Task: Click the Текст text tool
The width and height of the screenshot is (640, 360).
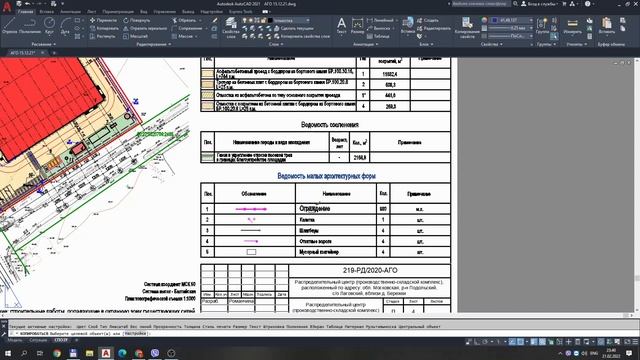Action: point(341,26)
